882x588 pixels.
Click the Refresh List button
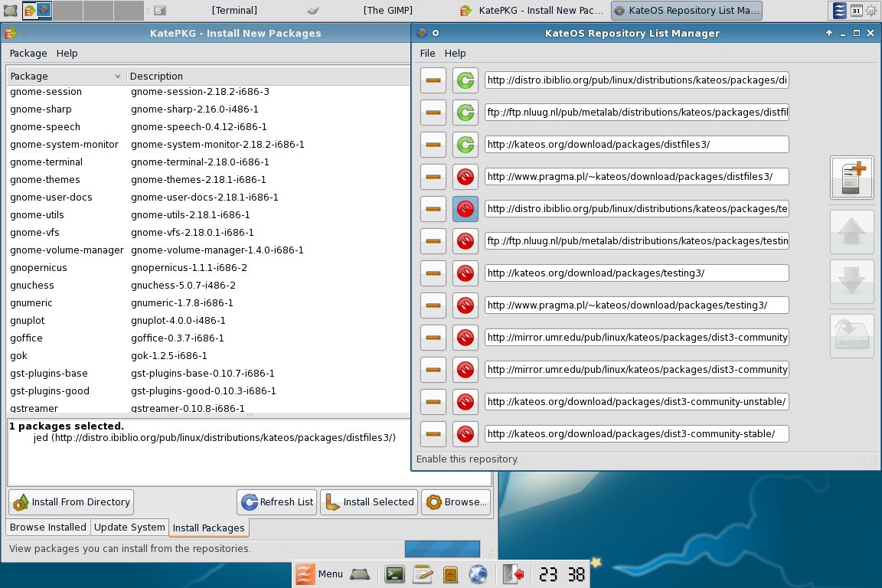[277, 502]
